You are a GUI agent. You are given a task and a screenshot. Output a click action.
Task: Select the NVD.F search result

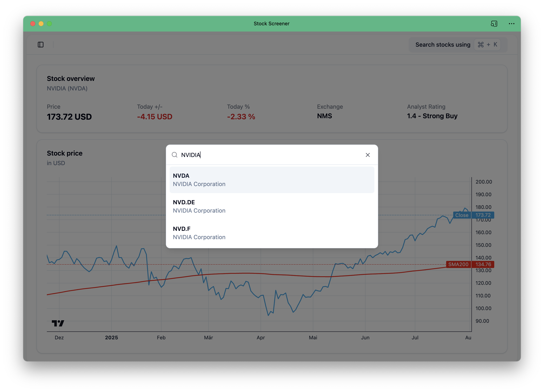[272, 233]
